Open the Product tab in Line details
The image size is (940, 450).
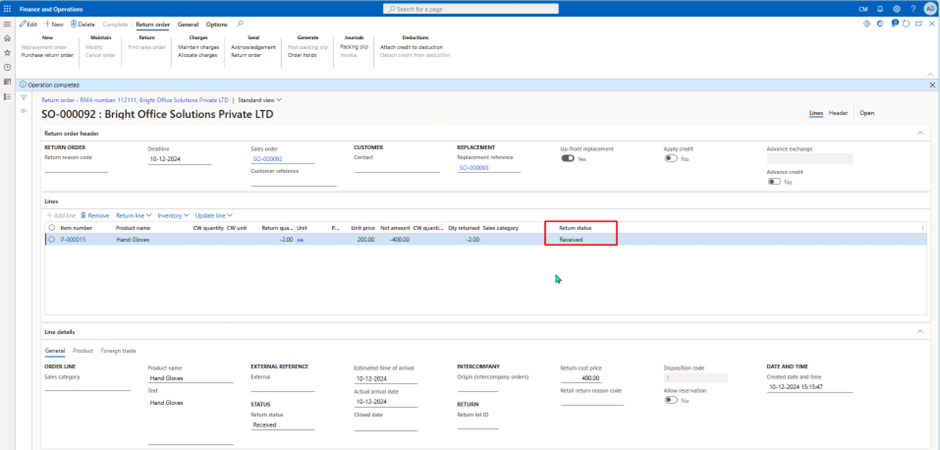click(x=83, y=351)
